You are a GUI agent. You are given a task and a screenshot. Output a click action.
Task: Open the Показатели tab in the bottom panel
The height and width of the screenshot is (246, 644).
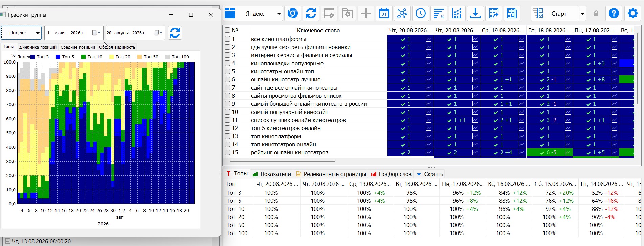(x=272, y=174)
